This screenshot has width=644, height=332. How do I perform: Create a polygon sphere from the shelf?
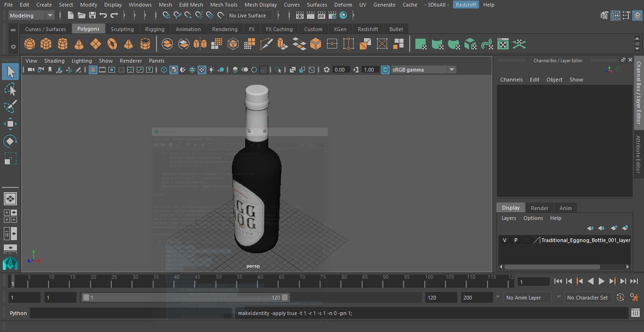[30, 44]
